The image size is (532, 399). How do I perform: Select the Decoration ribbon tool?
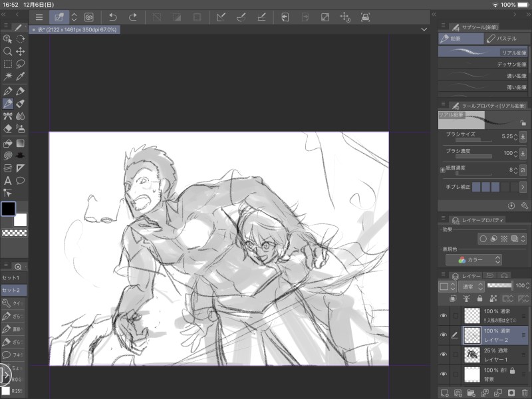(x=7, y=116)
